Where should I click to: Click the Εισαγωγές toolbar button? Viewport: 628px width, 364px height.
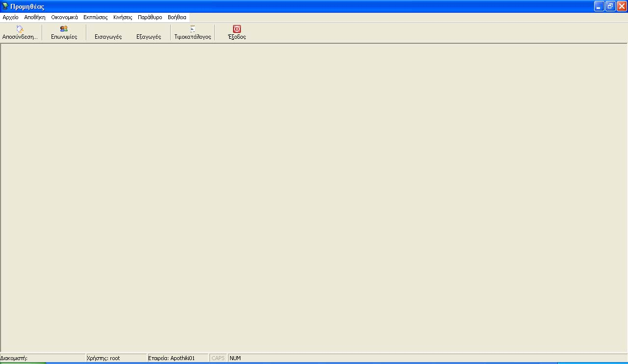click(x=108, y=33)
